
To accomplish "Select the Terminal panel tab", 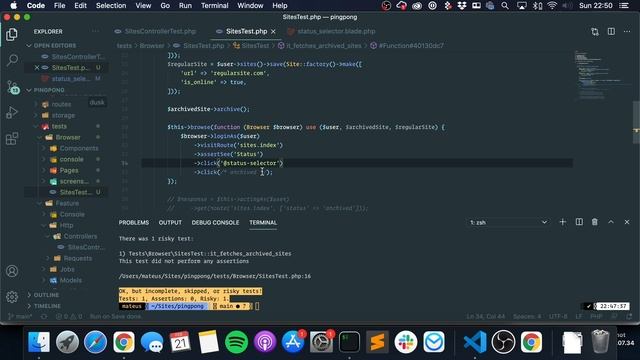I will click(263, 222).
